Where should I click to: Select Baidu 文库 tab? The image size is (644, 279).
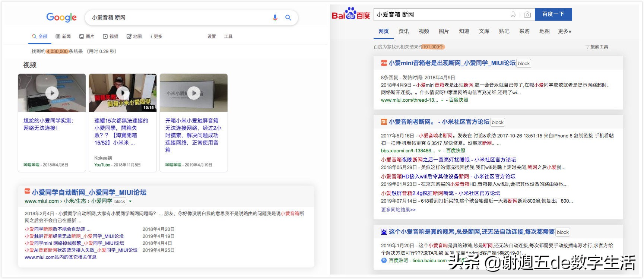484,31
